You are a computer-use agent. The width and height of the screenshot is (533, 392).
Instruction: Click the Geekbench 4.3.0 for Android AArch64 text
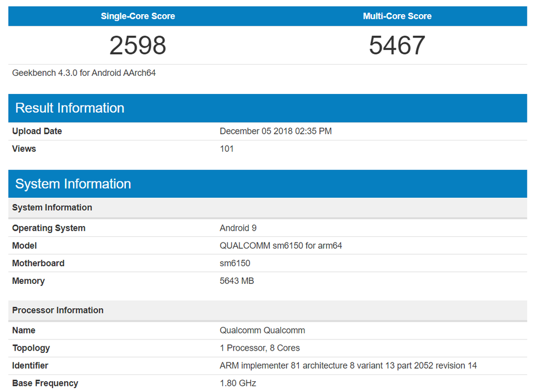click(84, 73)
